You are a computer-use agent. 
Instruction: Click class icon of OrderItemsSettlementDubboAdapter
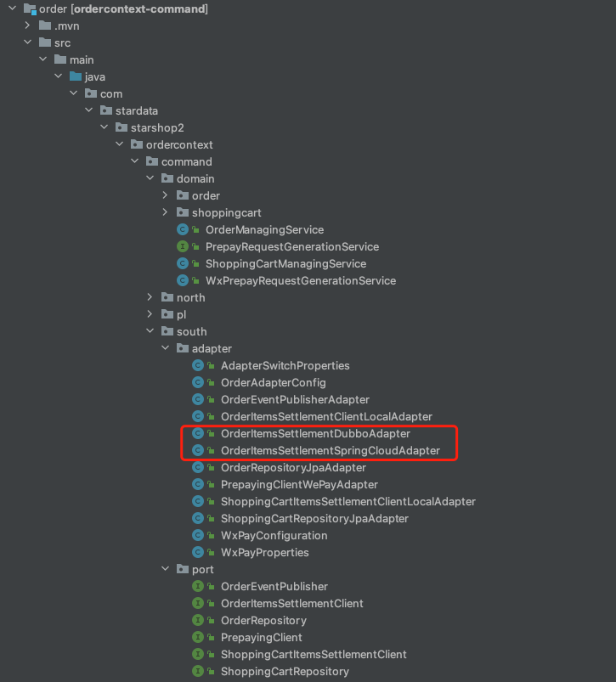coord(198,433)
